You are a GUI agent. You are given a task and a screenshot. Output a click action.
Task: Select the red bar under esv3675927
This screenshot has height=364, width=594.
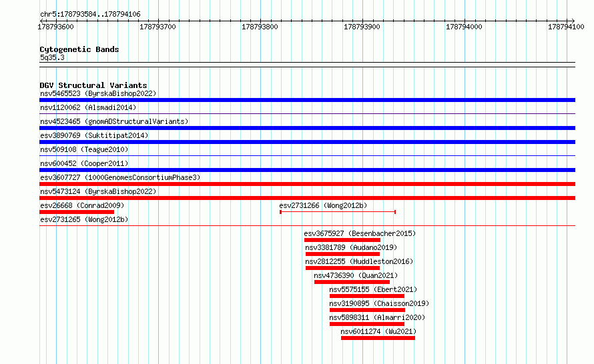click(342, 240)
